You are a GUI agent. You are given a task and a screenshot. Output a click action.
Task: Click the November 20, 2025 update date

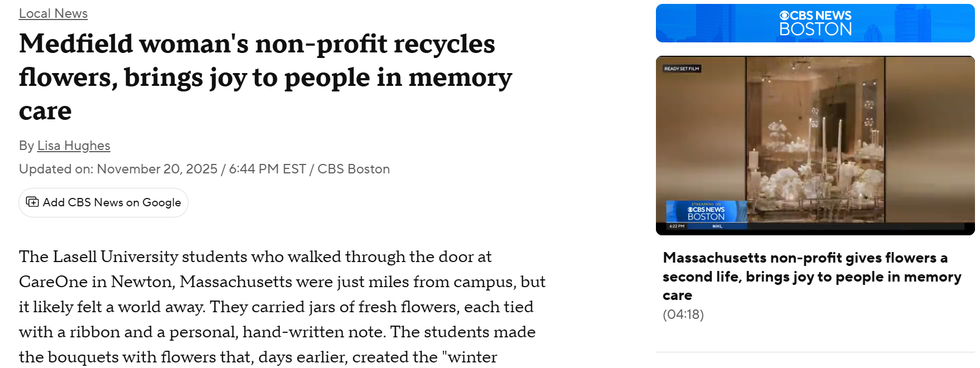click(157, 169)
